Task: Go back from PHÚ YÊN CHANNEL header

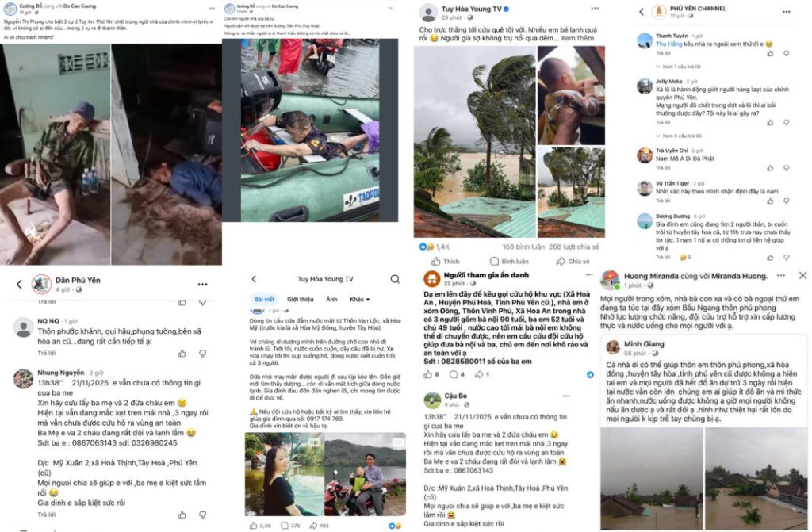Action: 641,11
